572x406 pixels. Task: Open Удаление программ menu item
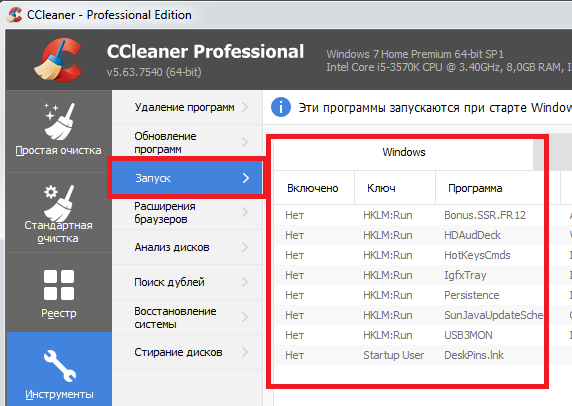click(187, 107)
